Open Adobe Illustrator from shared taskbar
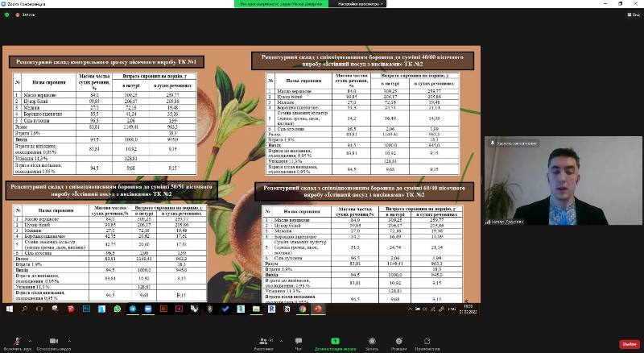 pyautogui.click(x=163, y=309)
